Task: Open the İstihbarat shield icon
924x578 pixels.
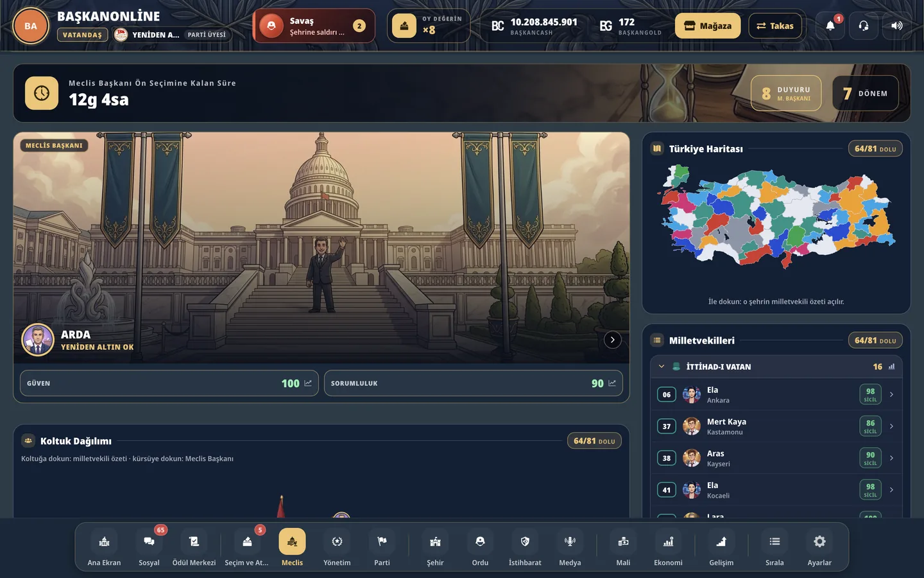Action: coord(525,541)
